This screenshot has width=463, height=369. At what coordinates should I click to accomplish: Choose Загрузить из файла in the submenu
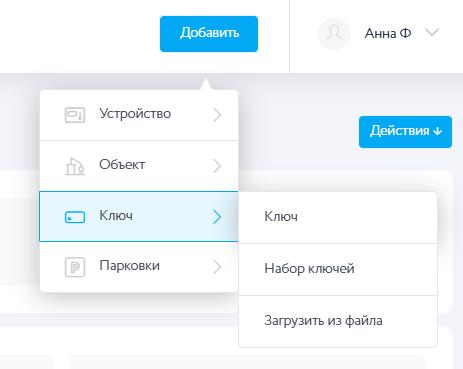point(338,321)
